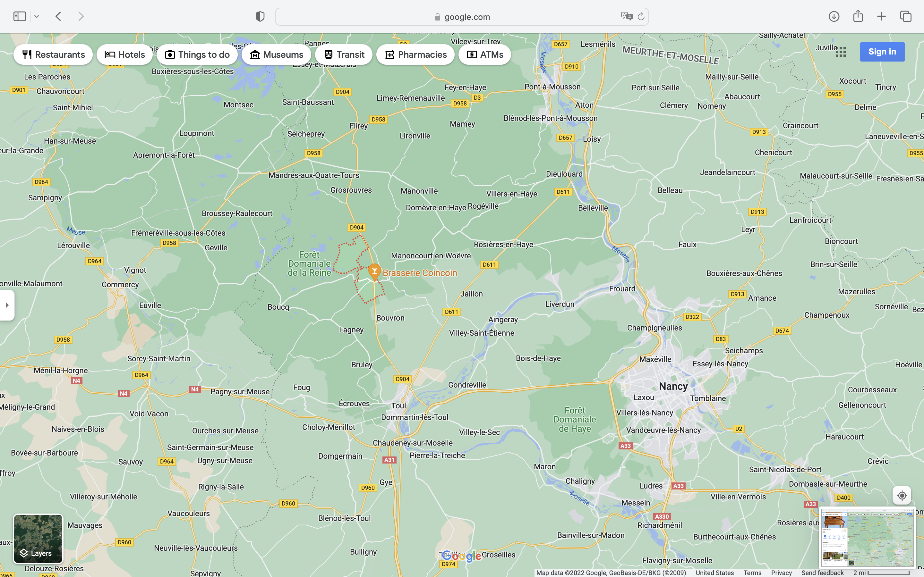This screenshot has width=924, height=577.
Task: Filter map by Pharmacies
Action: click(415, 54)
